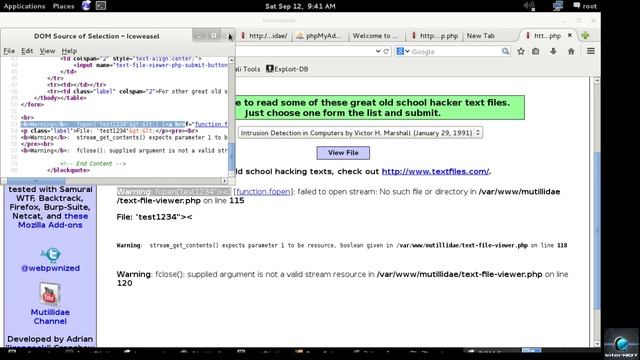
Task: Click the text File: 'test1234'><
Action: 154,217
